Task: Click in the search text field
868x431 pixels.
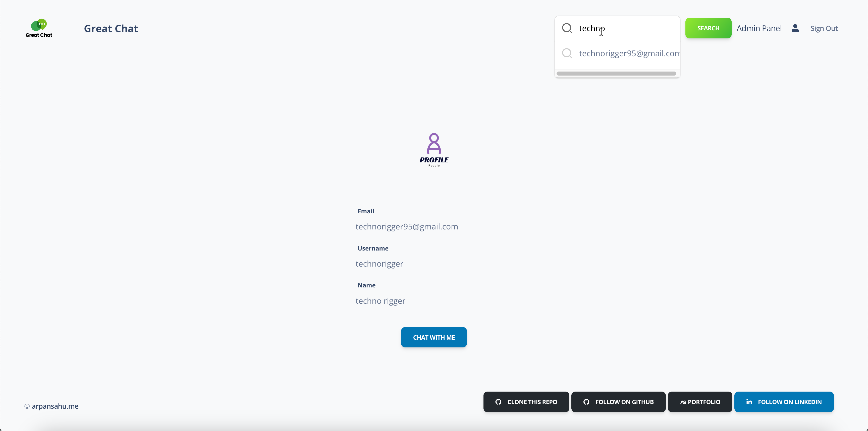Action: click(x=633, y=28)
